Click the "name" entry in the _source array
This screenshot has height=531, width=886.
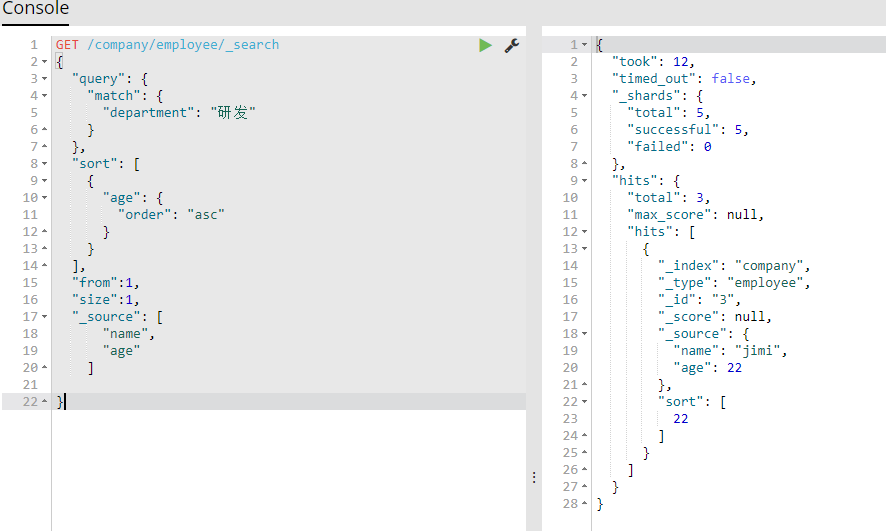coord(128,333)
